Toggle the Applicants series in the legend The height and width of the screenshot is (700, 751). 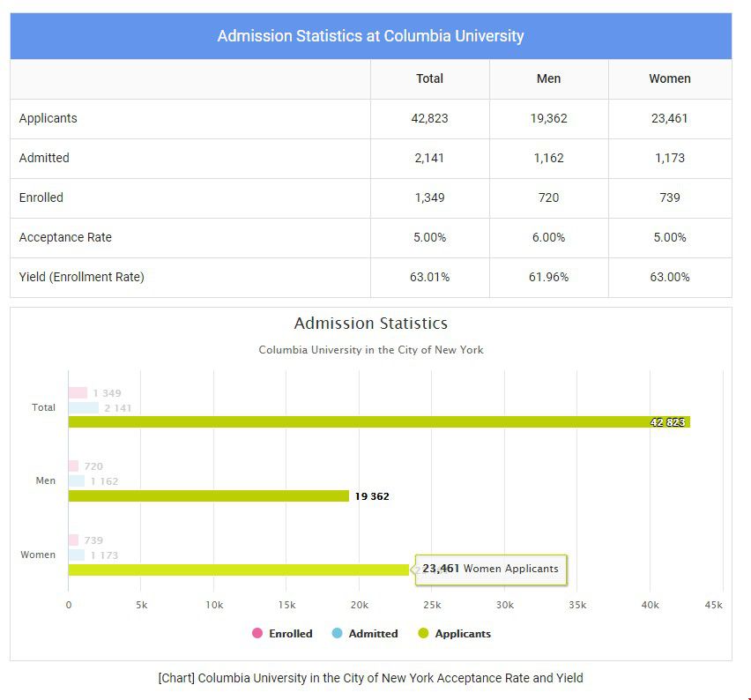[x=455, y=633]
